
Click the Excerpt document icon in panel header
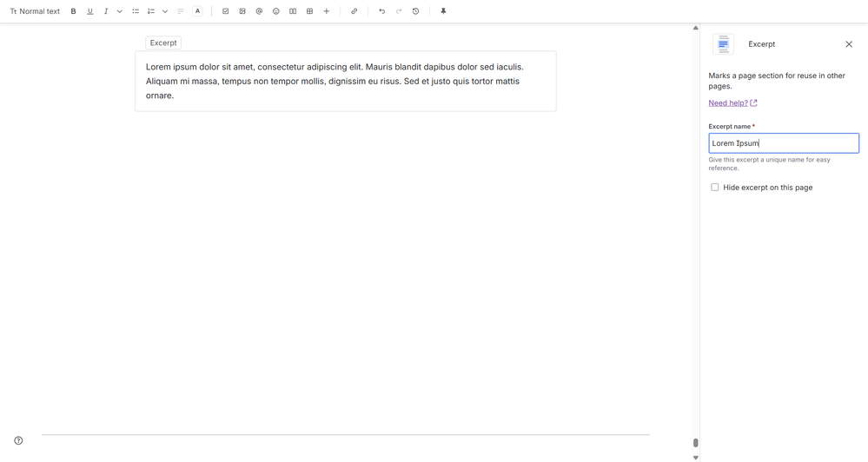click(x=723, y=44)
